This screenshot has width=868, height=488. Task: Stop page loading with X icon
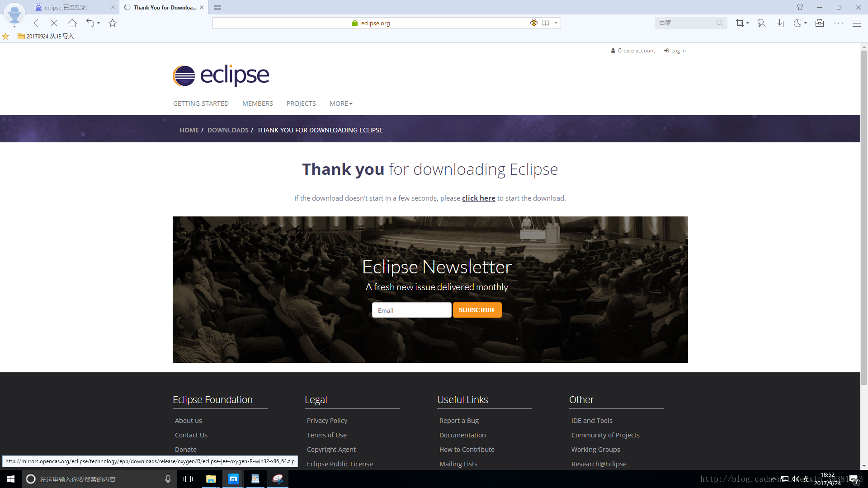click(54, 23)
